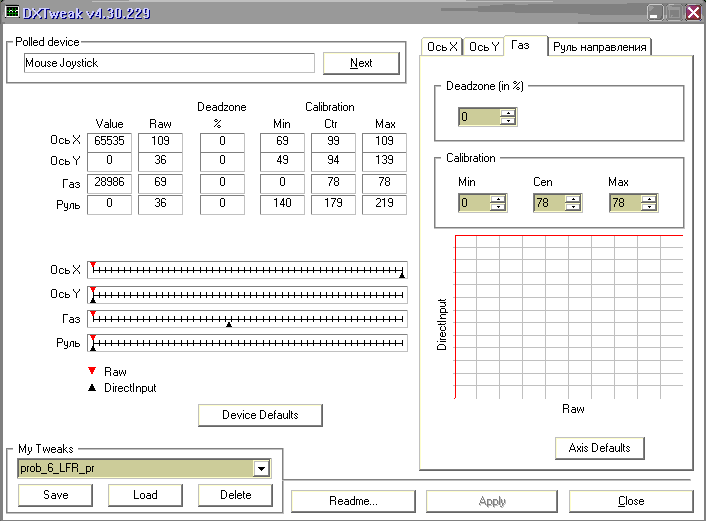Decrease the Calibration Max spinner
Viewport: 706px width, 521px height.
point(649,207)
